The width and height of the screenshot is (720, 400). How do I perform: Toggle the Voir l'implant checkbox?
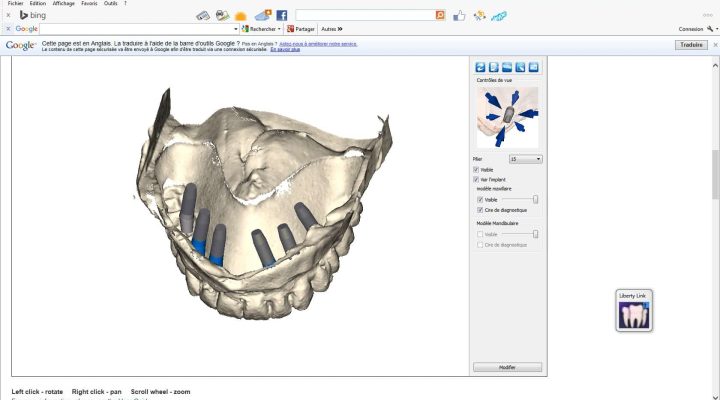pyautogui.click(x=476, y=179)
